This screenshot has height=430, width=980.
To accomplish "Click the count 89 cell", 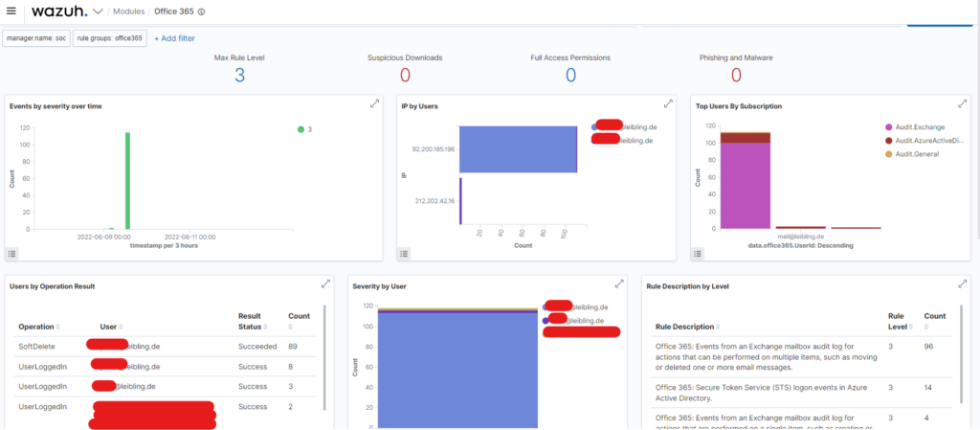I will pos(293,347).
